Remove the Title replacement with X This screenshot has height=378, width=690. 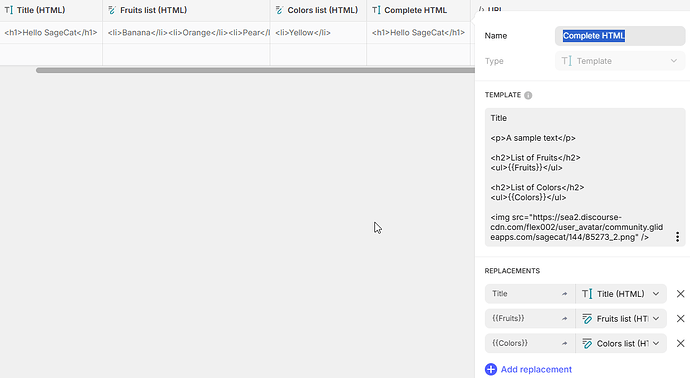[x=680, y=294]
